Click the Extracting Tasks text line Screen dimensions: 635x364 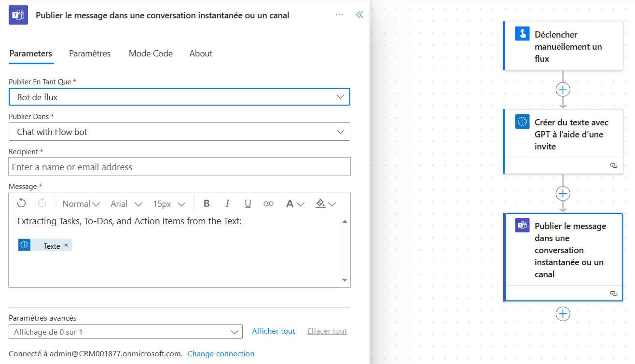click(x=129, y=221)
